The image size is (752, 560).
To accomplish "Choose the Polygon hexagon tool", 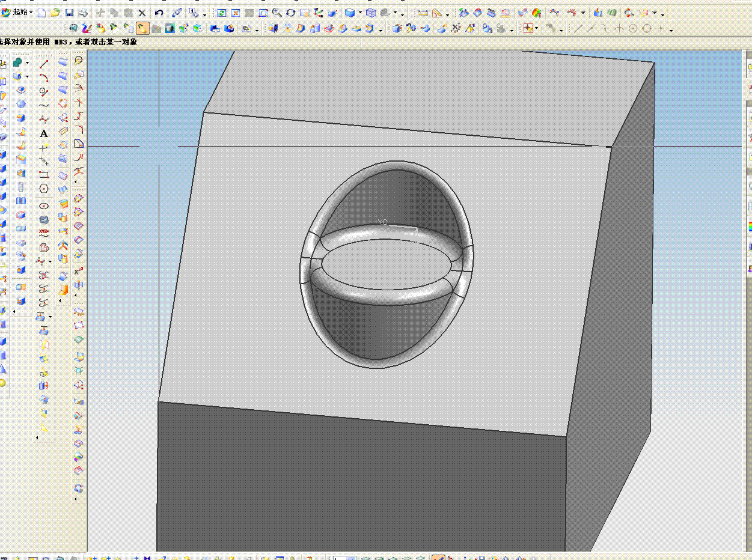I will click(x=44, y=189).
